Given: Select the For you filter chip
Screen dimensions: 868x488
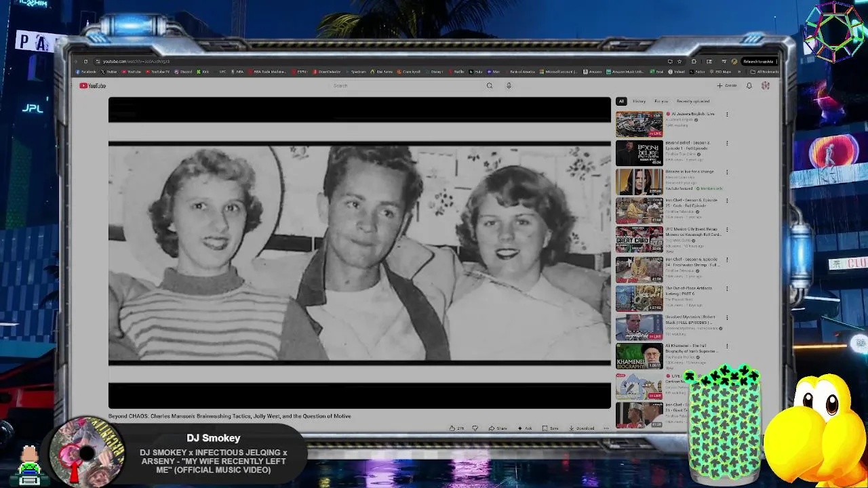Looking at the screenshot, I should pyautogui.click(x=661, y=101).
